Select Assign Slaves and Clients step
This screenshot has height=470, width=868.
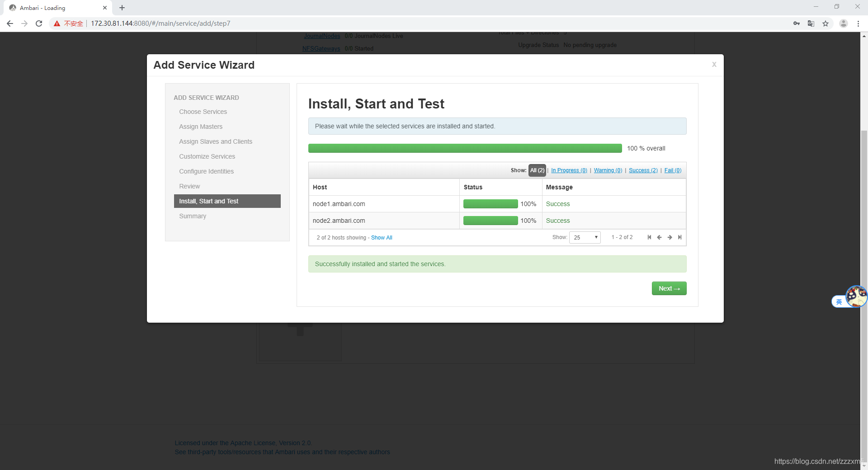pyautogui.click(x=216, y=141)
